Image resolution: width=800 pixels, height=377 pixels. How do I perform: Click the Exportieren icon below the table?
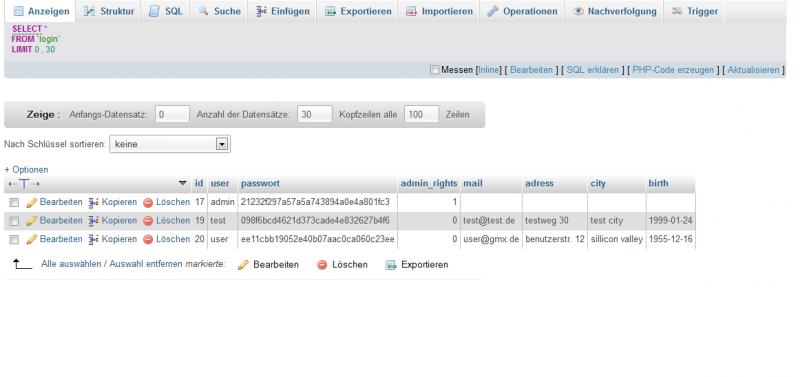[x=391, y=265]
